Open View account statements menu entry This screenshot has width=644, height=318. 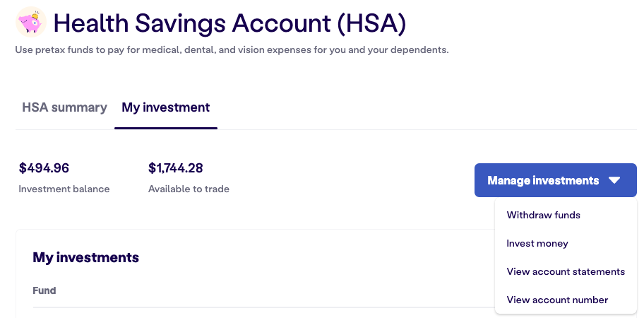[x=566, y=271]
